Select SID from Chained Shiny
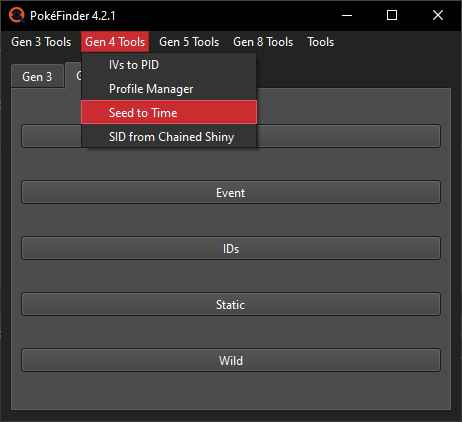The image size is (462, 422). pyautogui.click(x=169, y=137)
